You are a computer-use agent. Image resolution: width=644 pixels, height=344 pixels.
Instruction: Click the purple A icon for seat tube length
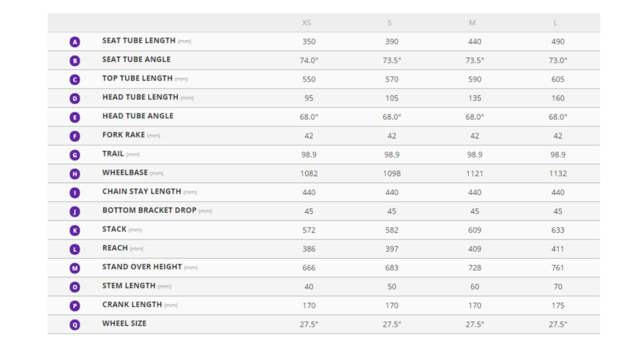pos(75,42)
